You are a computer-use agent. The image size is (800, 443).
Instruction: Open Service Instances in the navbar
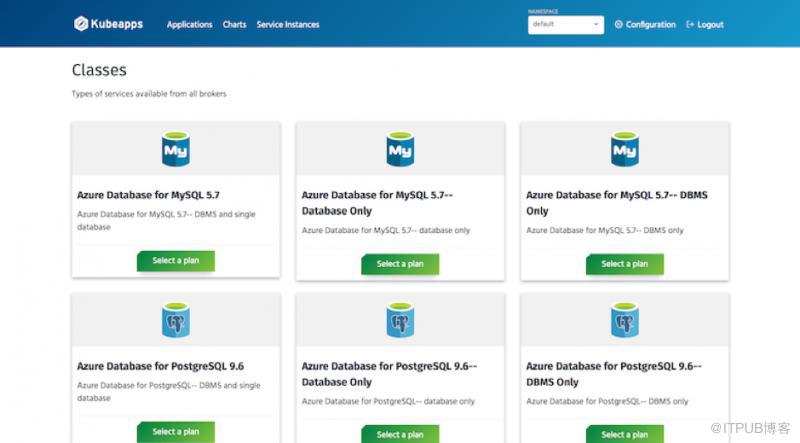click(x=288, y=24)
